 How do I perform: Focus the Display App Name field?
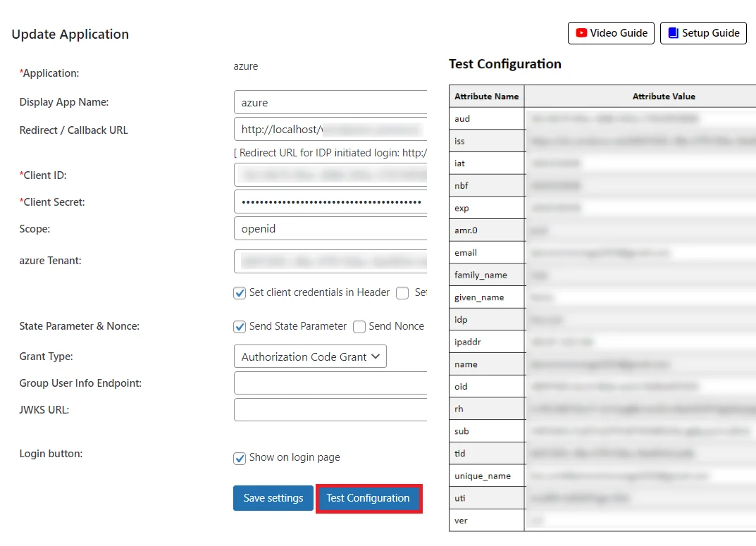[x=330, y=102]
